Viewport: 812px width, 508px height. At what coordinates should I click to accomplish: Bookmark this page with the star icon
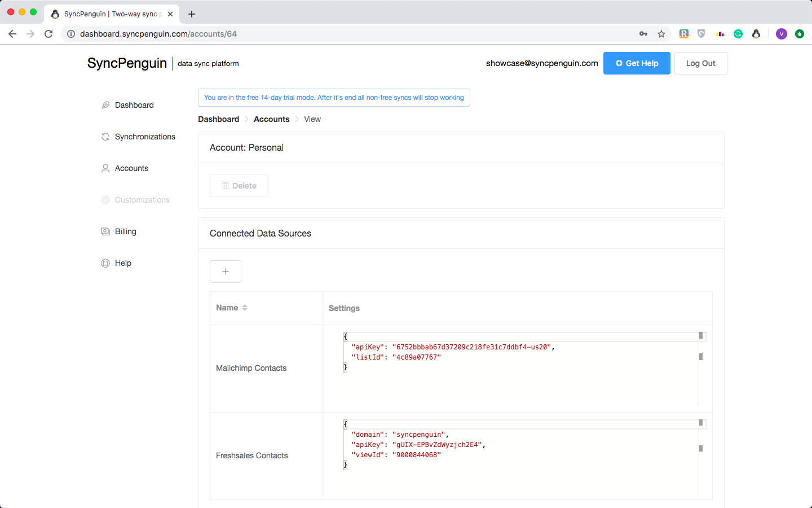[661, 34]
